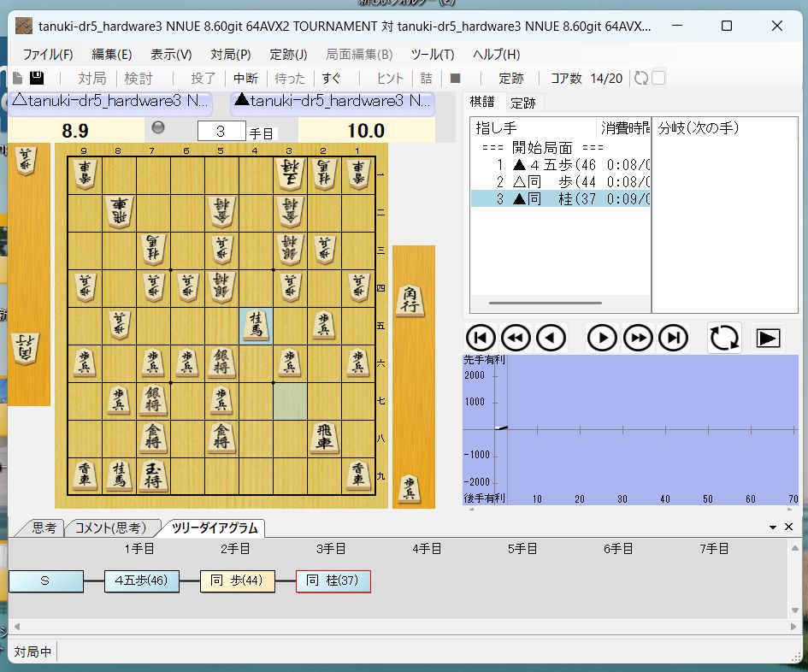Viewport: 808px width, 672px height.
Task: Click the stop square icon in the toolbar
Action: (456, 79)
